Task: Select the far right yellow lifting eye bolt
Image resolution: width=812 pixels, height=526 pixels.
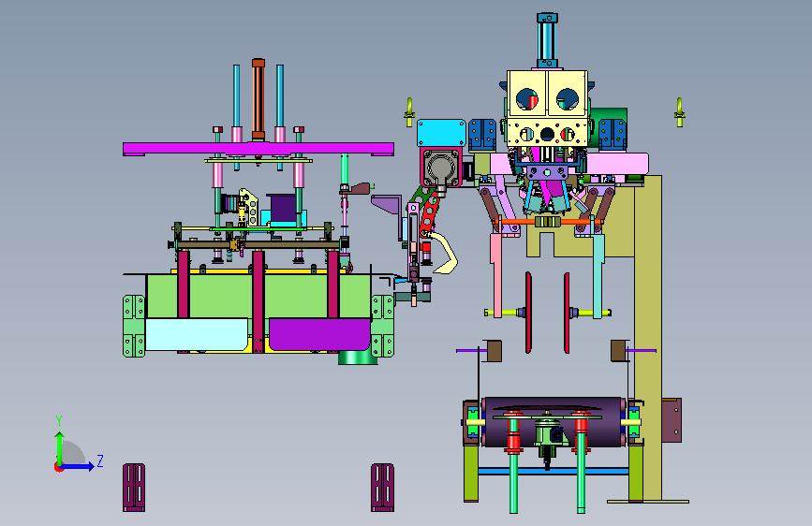Action: [679, 111]
